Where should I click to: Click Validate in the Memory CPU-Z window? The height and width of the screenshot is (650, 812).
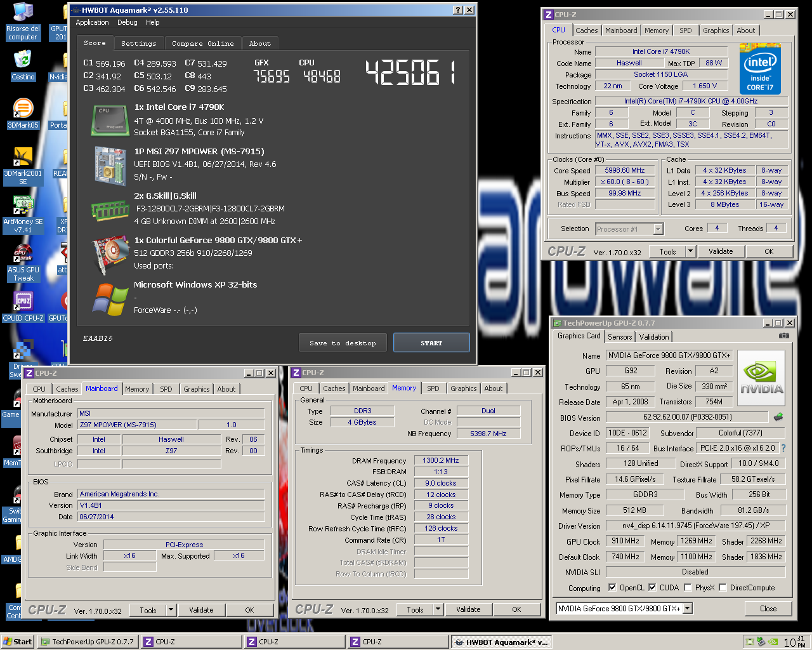pos(468,609)
